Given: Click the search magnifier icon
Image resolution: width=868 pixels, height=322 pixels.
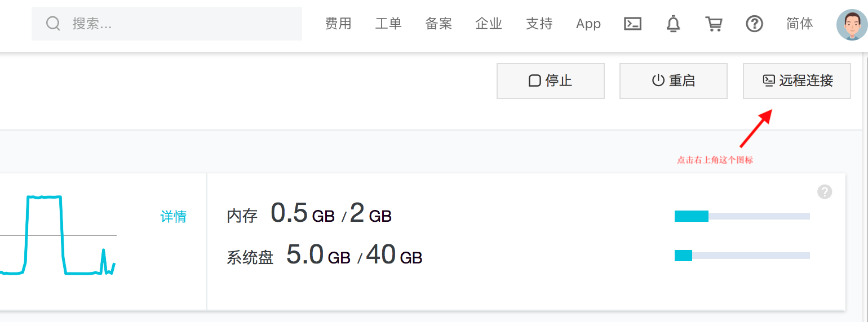Looking at the screenshot, I should click(53, 24).
